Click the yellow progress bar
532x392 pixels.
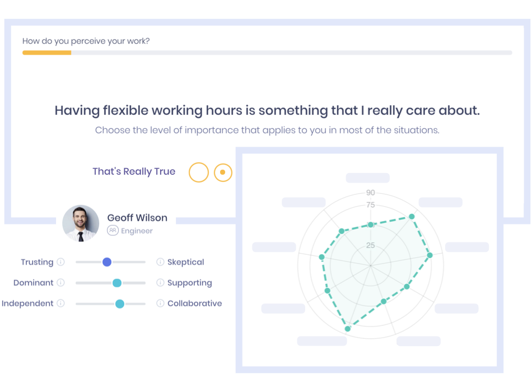point(47,53)
